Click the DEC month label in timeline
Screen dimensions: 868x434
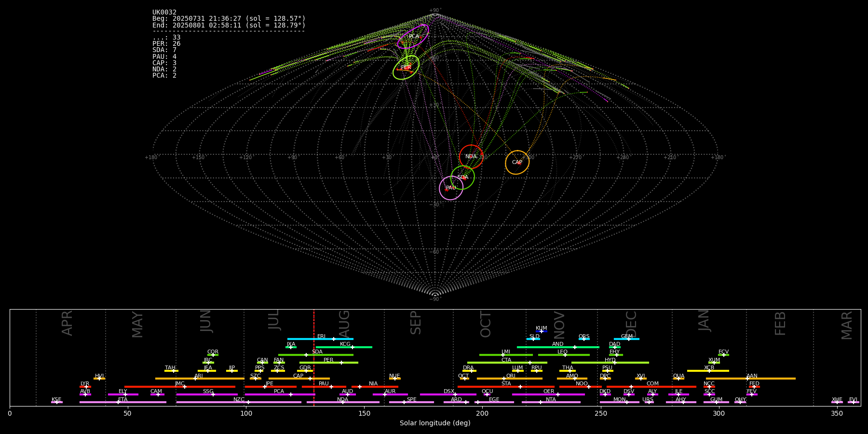631,324
